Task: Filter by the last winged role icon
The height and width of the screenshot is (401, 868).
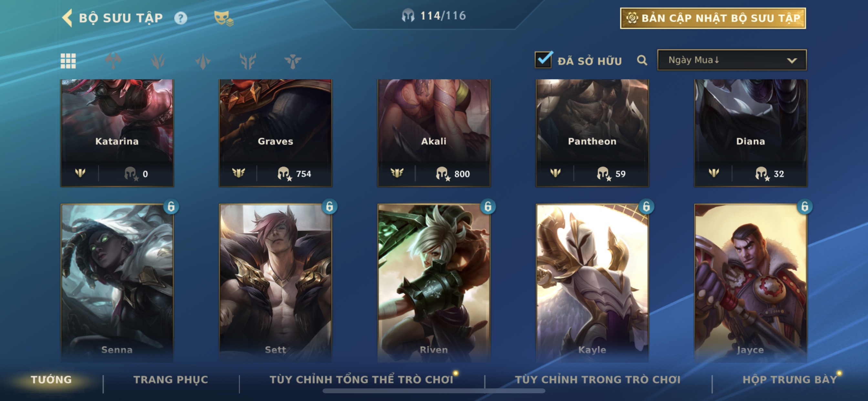Action: pyautogui.click(x=293, y=61)
